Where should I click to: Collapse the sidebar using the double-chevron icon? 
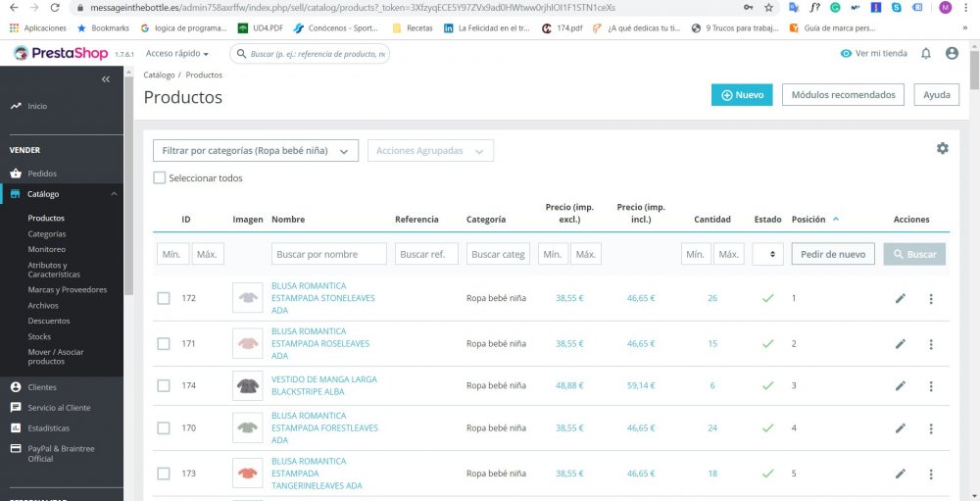106,79
